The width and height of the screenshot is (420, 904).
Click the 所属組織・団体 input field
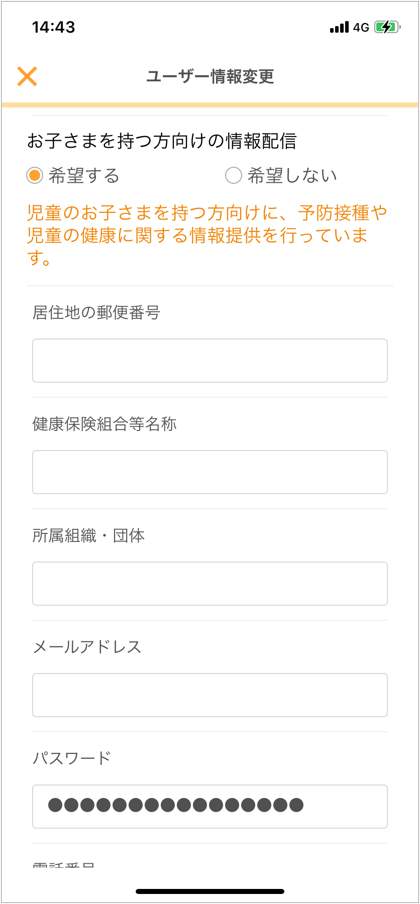pyautogui.click(x=210, y=583)
